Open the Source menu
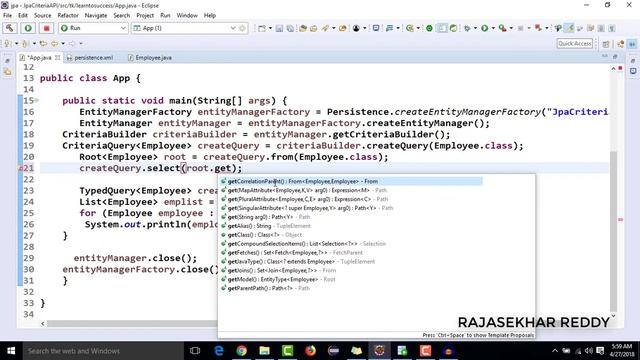This screenshot has height=360, width=640. [x=42, y=16]
